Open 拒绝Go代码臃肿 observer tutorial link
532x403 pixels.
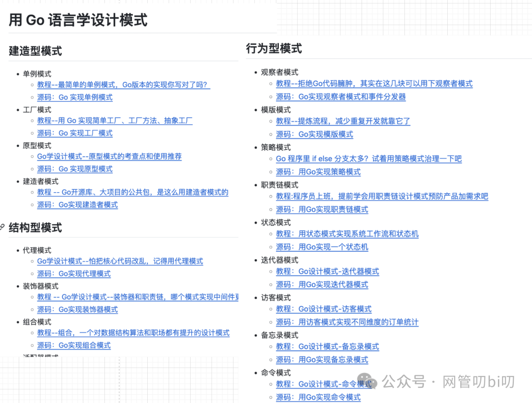click(x=374, y=84)
